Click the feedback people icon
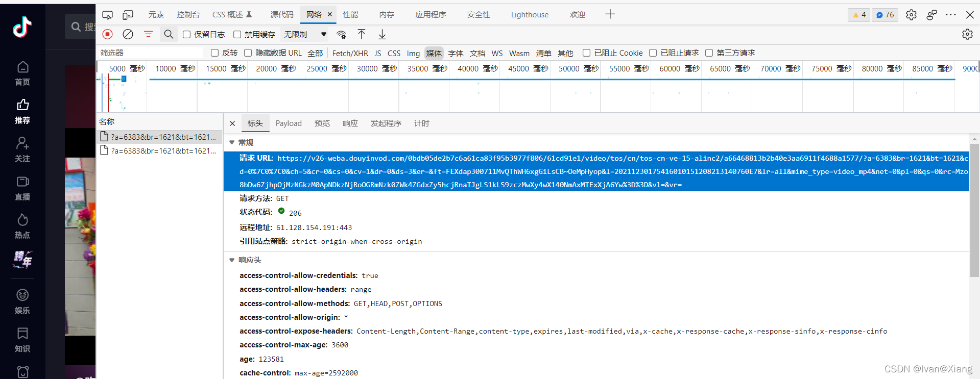The height and width of the screenshot is (379, 980). pyautogui.click(x=931, y=15)
